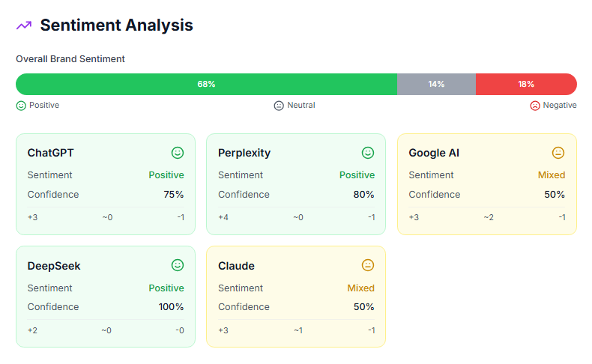Click the Sentiment Analysis heading
Image resolution: width=592 pixels, height=364 pixels.
coord(116,25)
